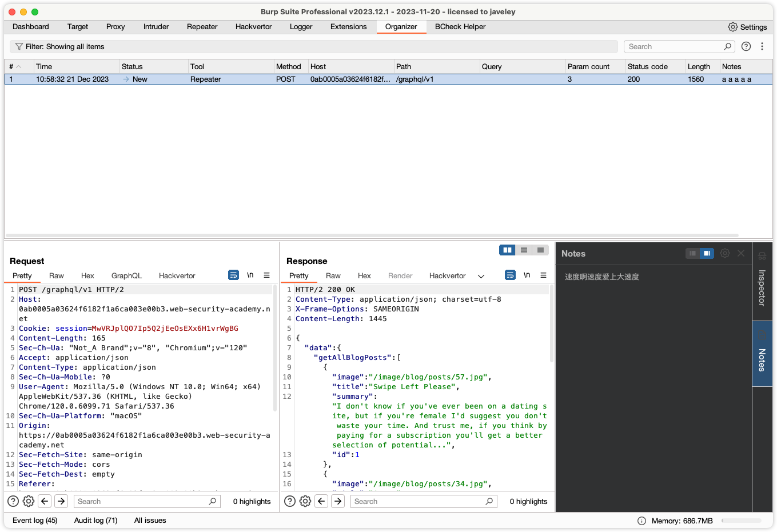The height and width of the screenshot is (532, 777).
Task: Open the Notes panel settings gear
Action: pyautogui.click(x=725, y=253)
